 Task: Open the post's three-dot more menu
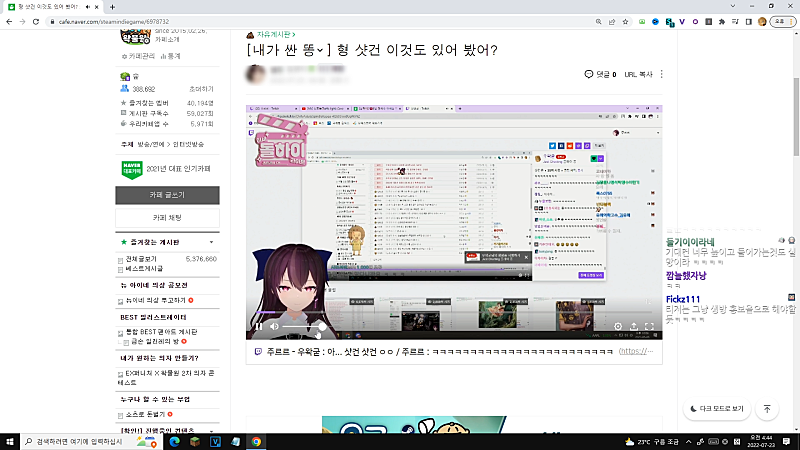(x=662, y=74)
